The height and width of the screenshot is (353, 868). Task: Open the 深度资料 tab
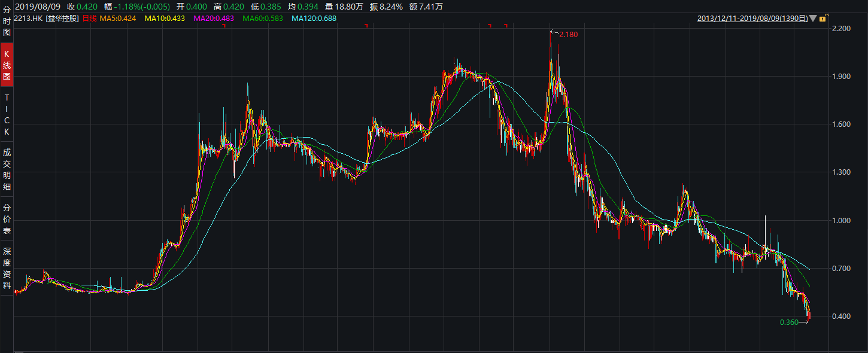[7, 268]
